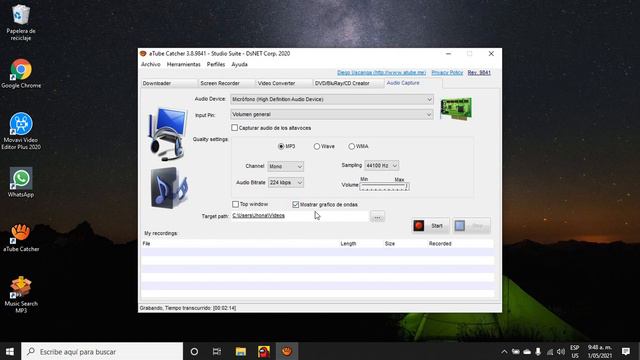Open the Windows Start menu
640x360 pixels.
point(10,351)
